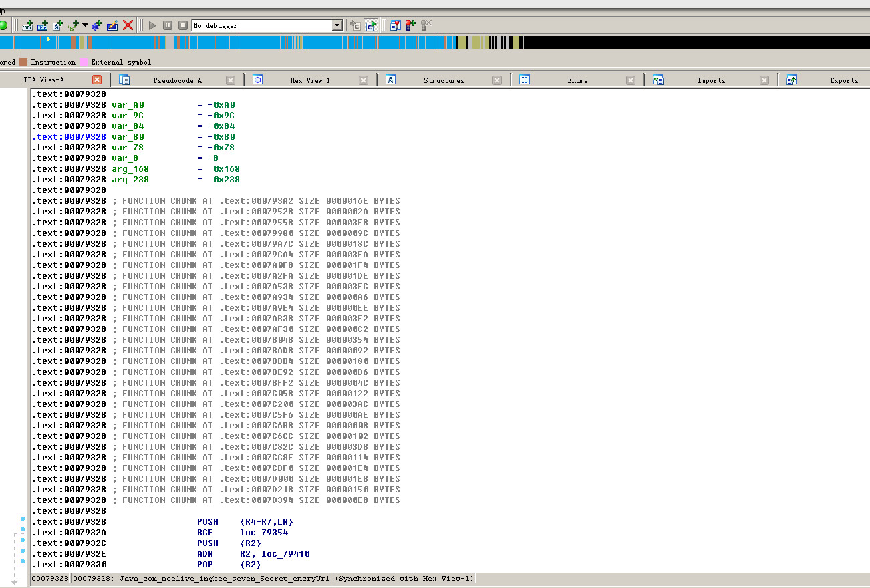Click the Pseudocode-A tab icon
The height and width of the screenshot is (588, 870).
point(124,80)
